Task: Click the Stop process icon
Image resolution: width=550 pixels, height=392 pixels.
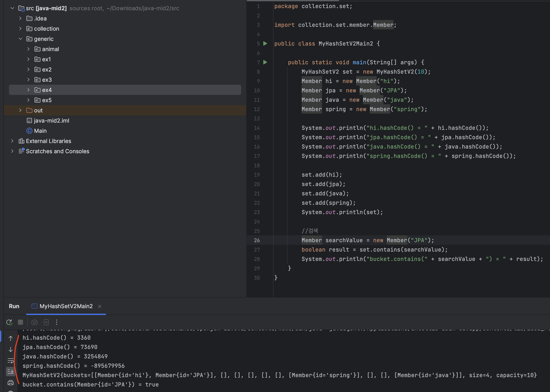Action: click(20, 322)
